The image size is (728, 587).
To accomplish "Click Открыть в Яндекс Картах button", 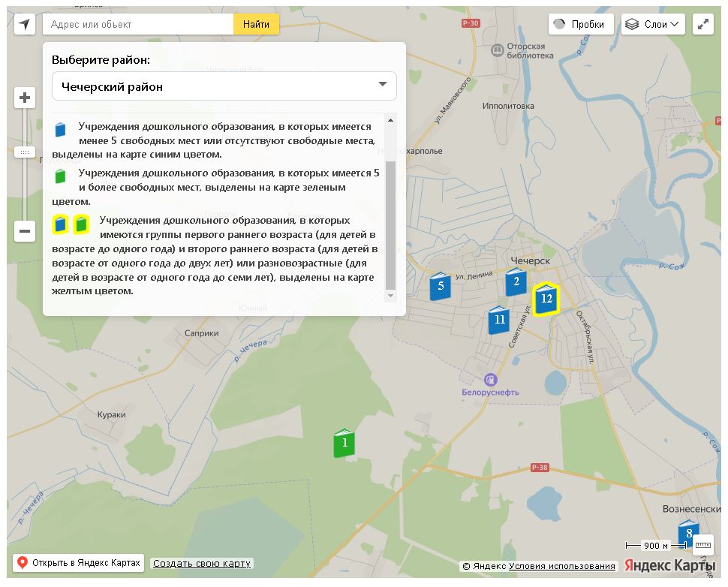I will 79,563.
